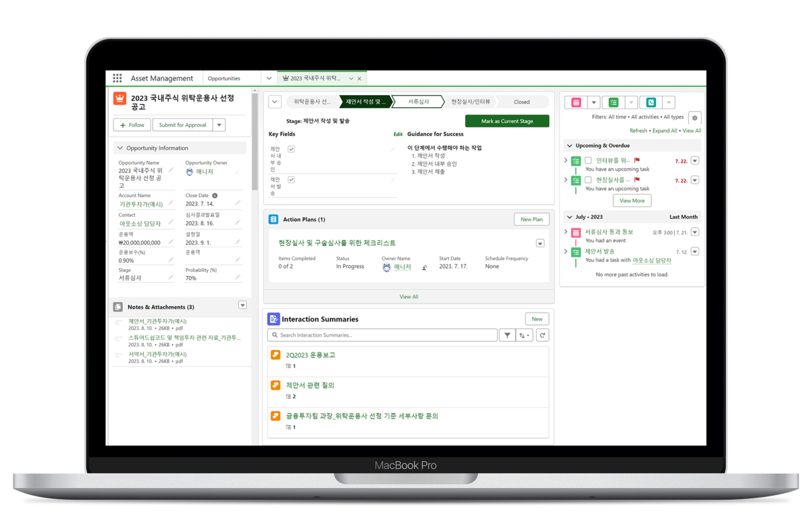This screenshot has width=812, height=516.
Task: Click the opportunity crown icon beside the record title
Action: (120, 98)
